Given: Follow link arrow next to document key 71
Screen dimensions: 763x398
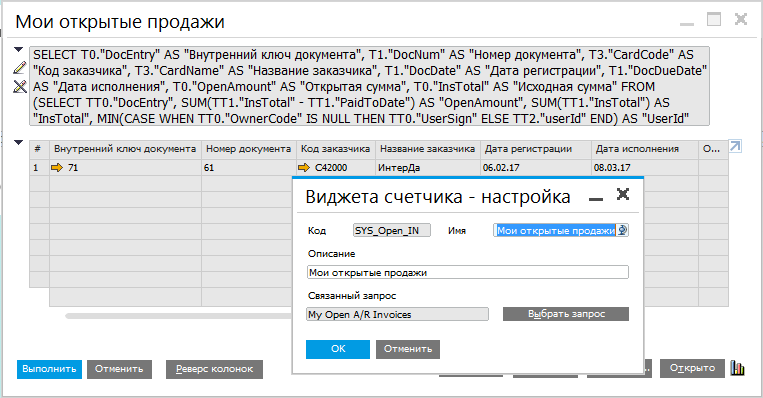Looking at the screenshot, I should [x=57, y=168].
